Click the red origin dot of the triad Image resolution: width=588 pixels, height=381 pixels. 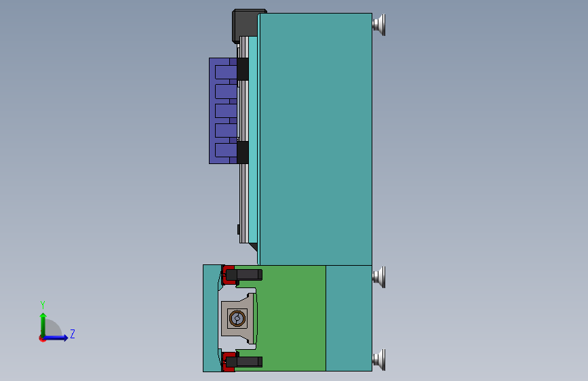[42, 338]
